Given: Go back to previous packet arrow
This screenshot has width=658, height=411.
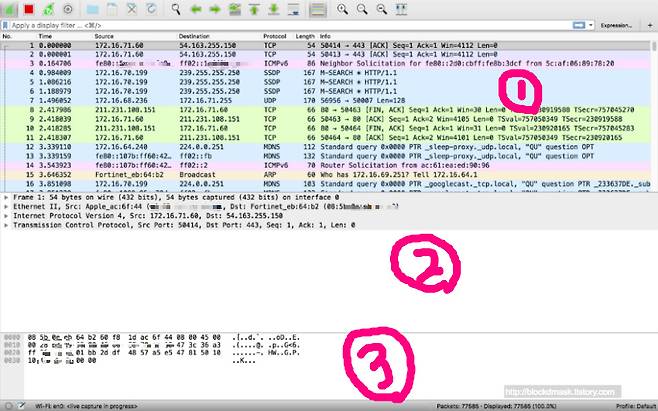Looking at the screenshot, I should (195, 9).
